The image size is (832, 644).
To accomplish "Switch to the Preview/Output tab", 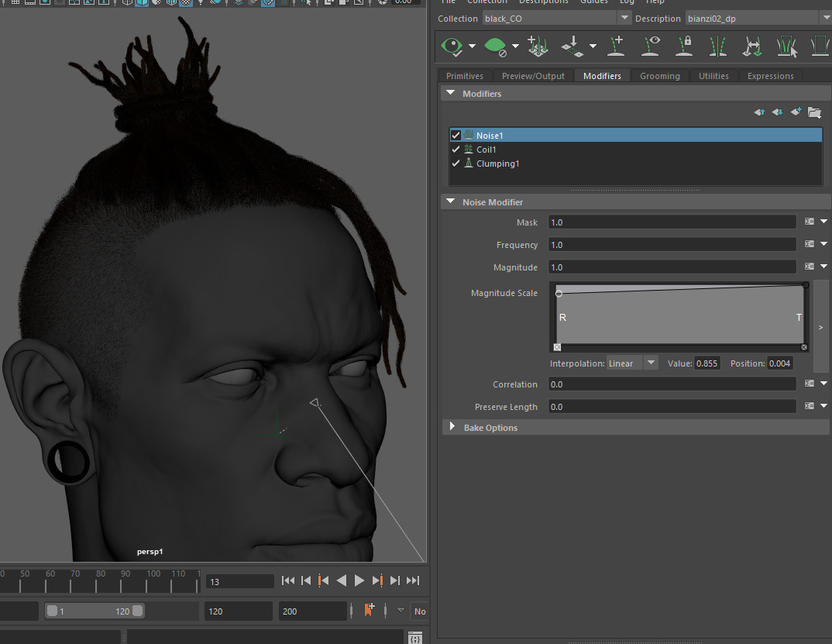I will click(x=533, y=76).
